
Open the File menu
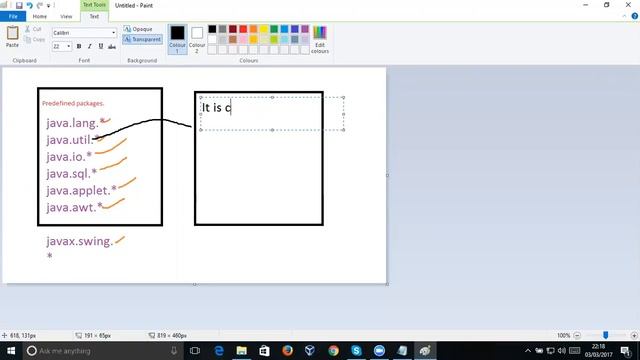click(13, 16)
